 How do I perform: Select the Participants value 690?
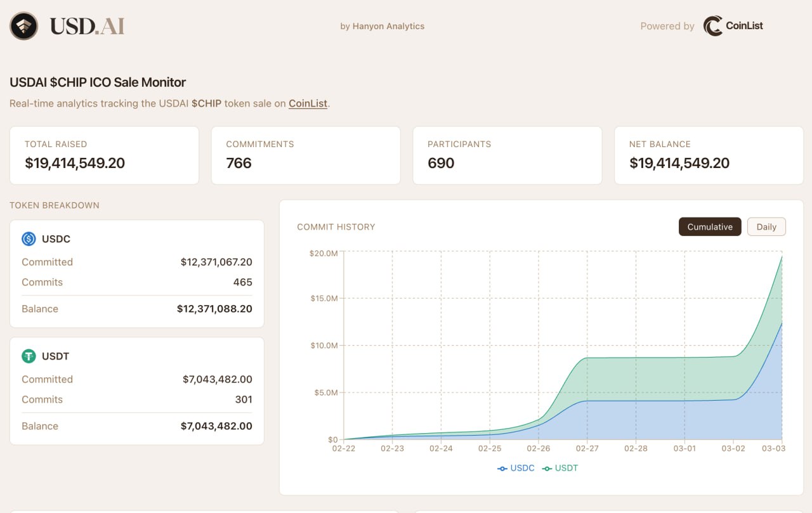click(441, 164)
